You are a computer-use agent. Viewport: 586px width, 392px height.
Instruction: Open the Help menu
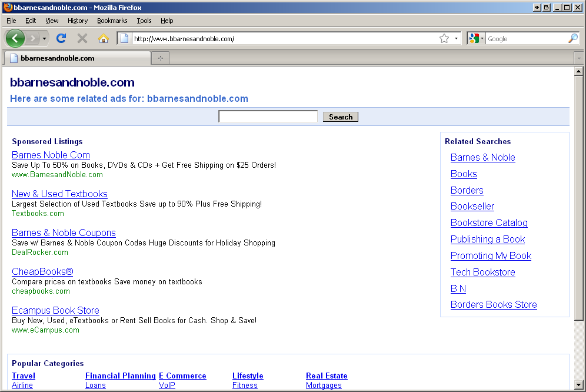click(167, 21)
